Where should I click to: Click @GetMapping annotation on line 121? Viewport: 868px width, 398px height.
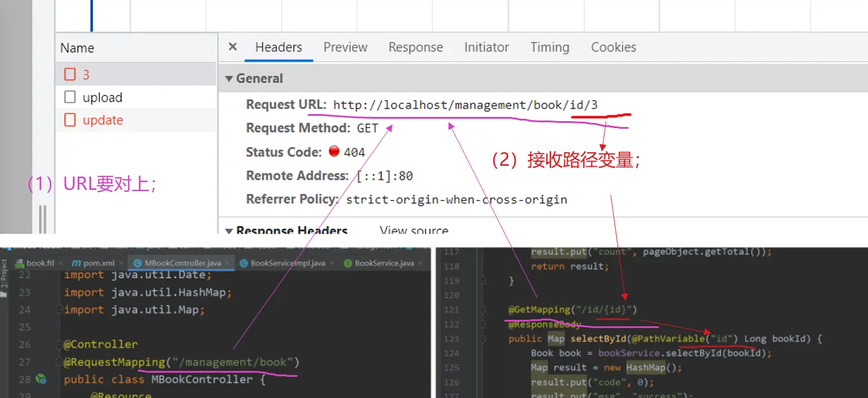(x=539, y=309)
